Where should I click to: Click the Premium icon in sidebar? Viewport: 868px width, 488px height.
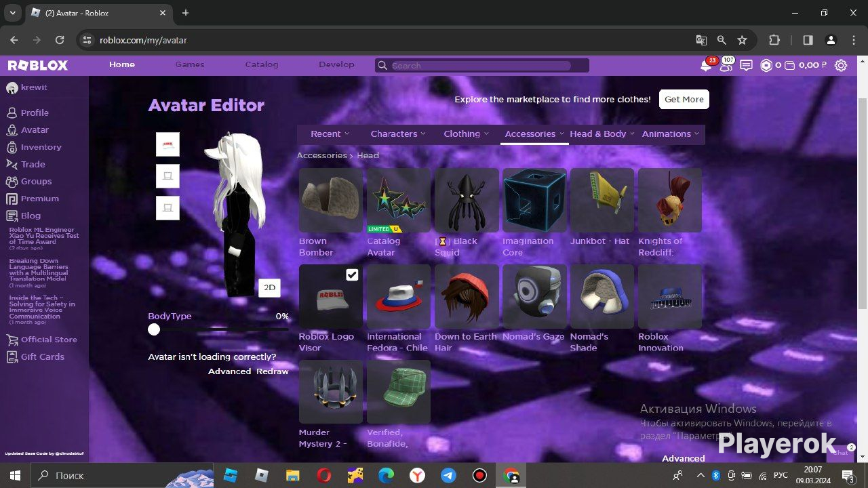pyautogui.click(x=12, y=199)
